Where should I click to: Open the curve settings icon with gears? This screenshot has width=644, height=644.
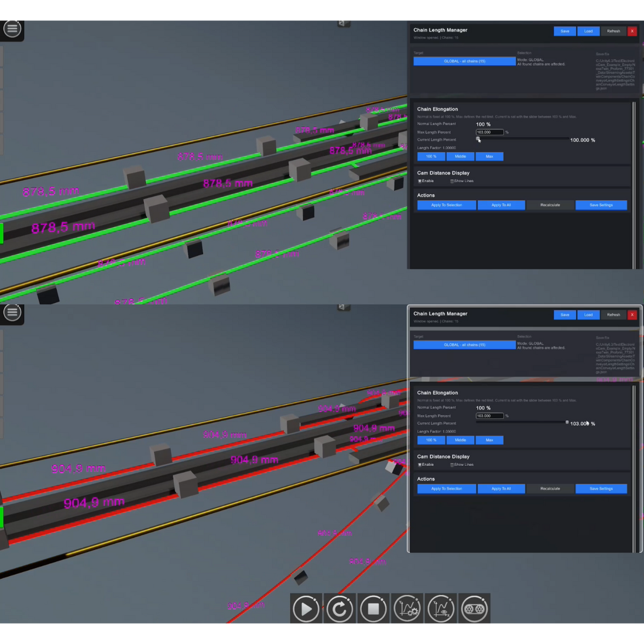click(407, 608)
